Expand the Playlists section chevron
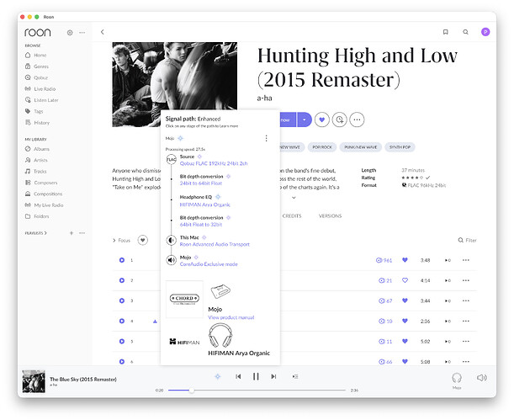 coord(46,232)
